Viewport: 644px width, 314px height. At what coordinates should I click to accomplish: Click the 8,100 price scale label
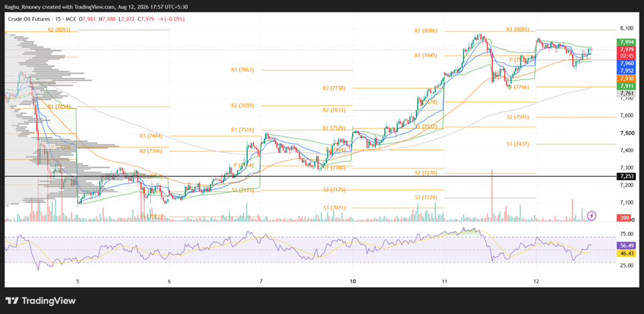click(x=627, y=28)
